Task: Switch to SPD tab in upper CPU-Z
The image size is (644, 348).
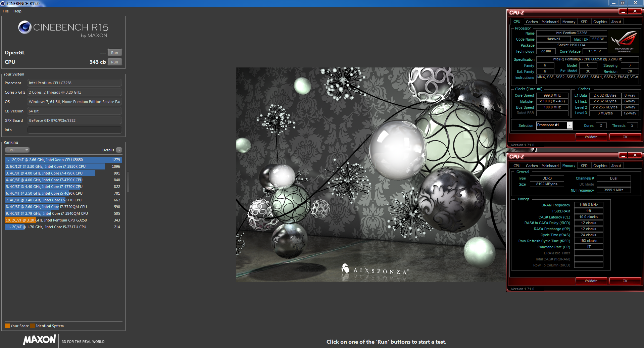Action: coord(584,22)
